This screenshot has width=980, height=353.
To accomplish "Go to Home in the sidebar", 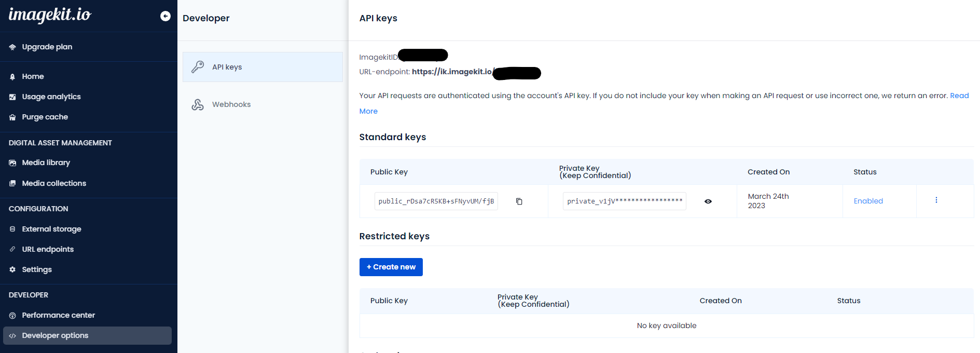I will (33, 76).
